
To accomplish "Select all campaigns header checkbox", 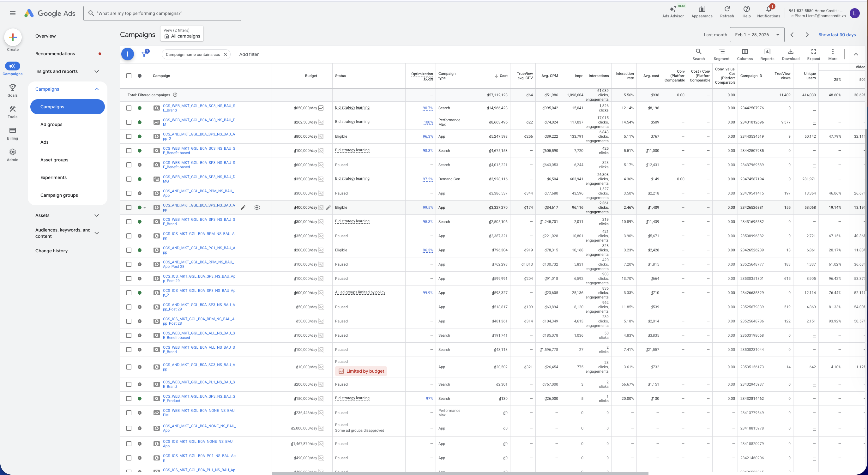I will pos(129,76).
